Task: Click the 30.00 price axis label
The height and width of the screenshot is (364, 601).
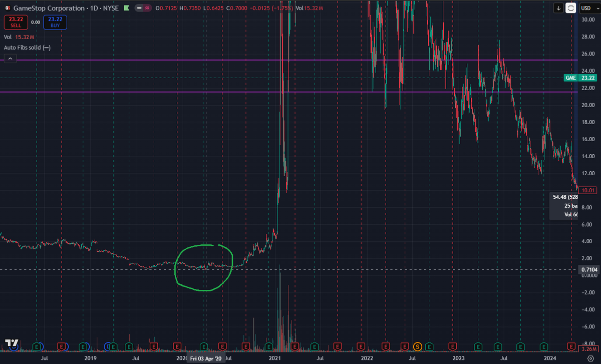Action: [588, 19]
